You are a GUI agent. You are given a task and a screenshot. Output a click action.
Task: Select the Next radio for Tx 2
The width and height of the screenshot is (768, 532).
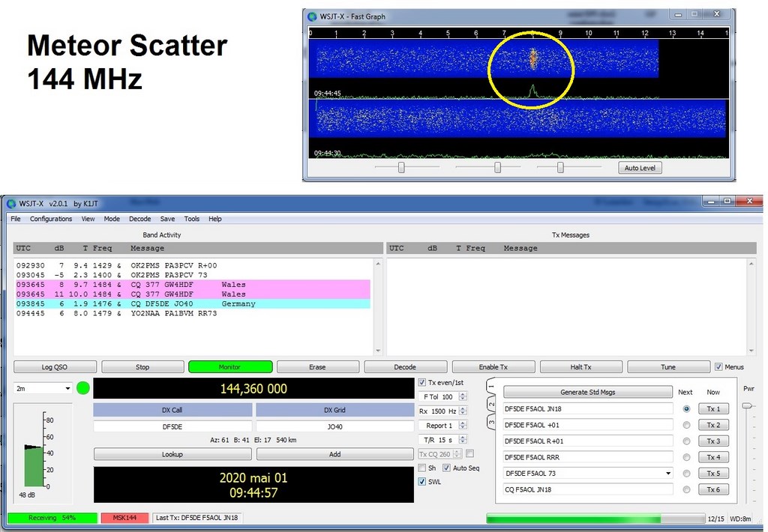point(686,425)
